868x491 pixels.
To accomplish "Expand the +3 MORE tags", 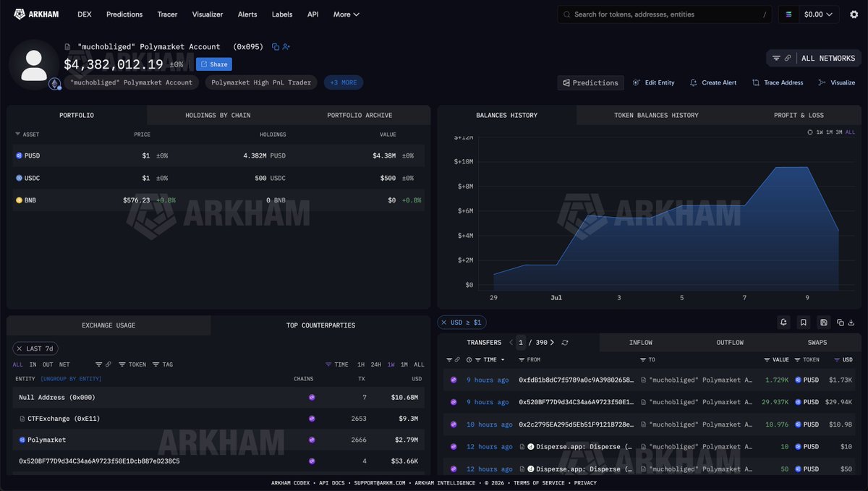I will [x=344, y=82].
